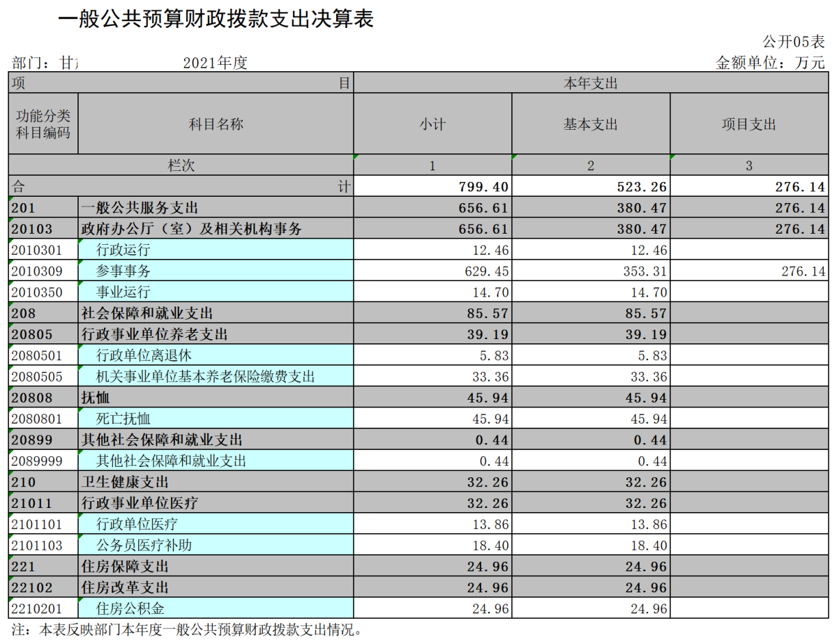This screenshot has width=837, height=644.
Task: Select the 功能分类科目编码 header cell
Action: tap(43, 124)
